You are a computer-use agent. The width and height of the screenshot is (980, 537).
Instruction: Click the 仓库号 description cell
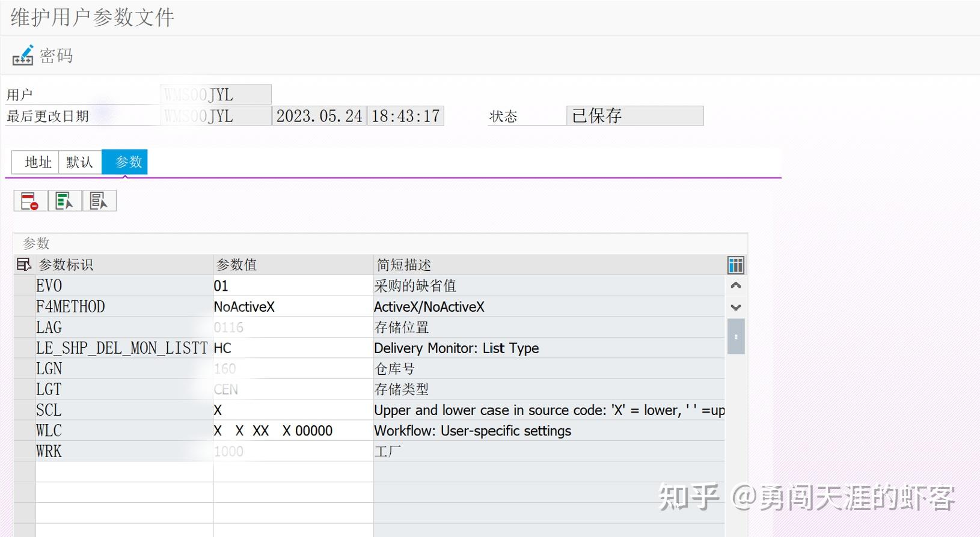(x=549, y=368)
